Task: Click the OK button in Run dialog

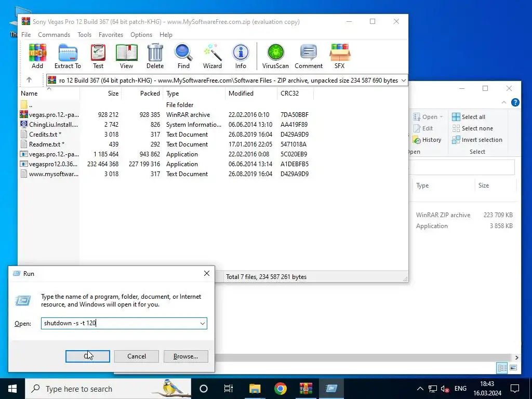Action: point(87,356)
